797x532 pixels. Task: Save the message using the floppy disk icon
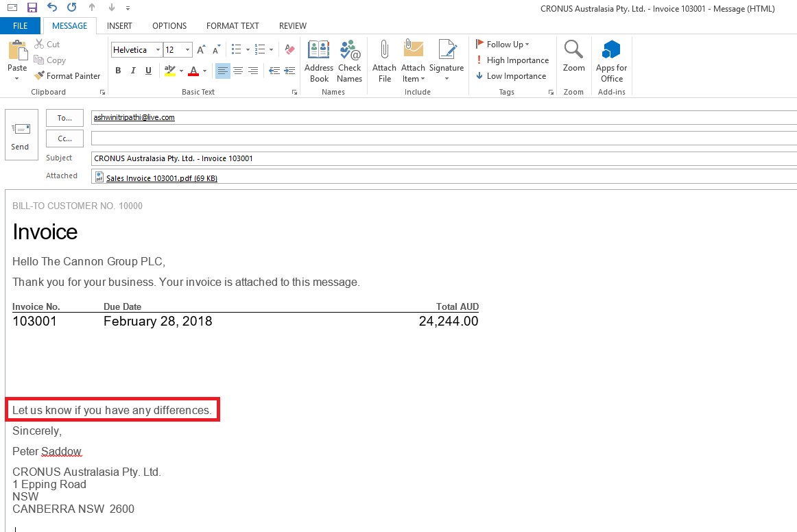[x=32, y=8]
